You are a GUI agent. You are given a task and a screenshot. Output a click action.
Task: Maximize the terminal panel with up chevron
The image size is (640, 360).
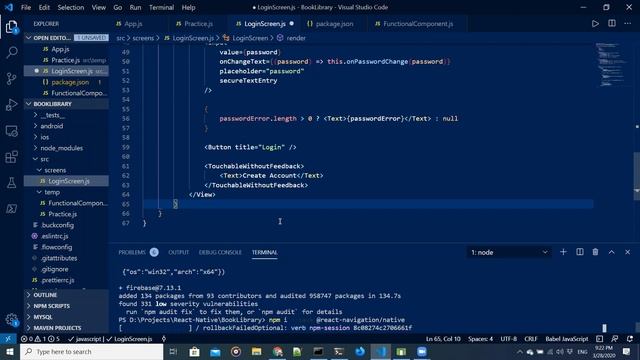(611, 252)
